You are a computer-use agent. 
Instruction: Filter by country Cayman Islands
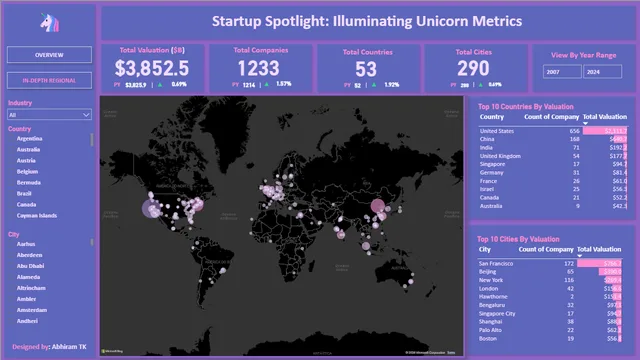37,216
